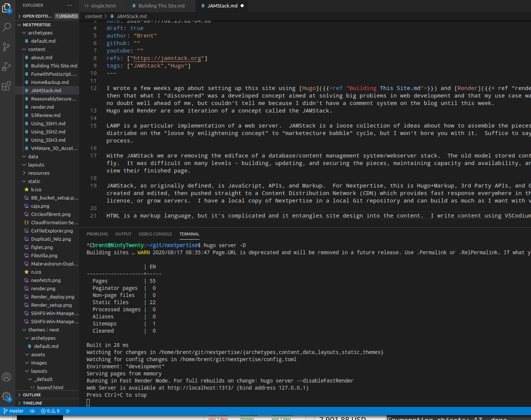
Task: Follow the https://jamstack.org link in refs
Action: (x=168, y=58)
